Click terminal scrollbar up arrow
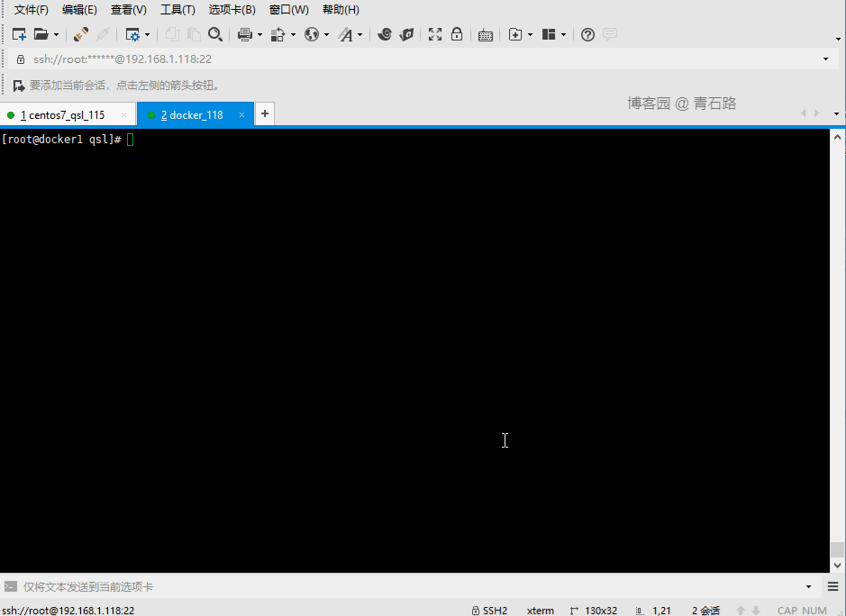This screenshot has width=846, height=616. click(837, 137)
